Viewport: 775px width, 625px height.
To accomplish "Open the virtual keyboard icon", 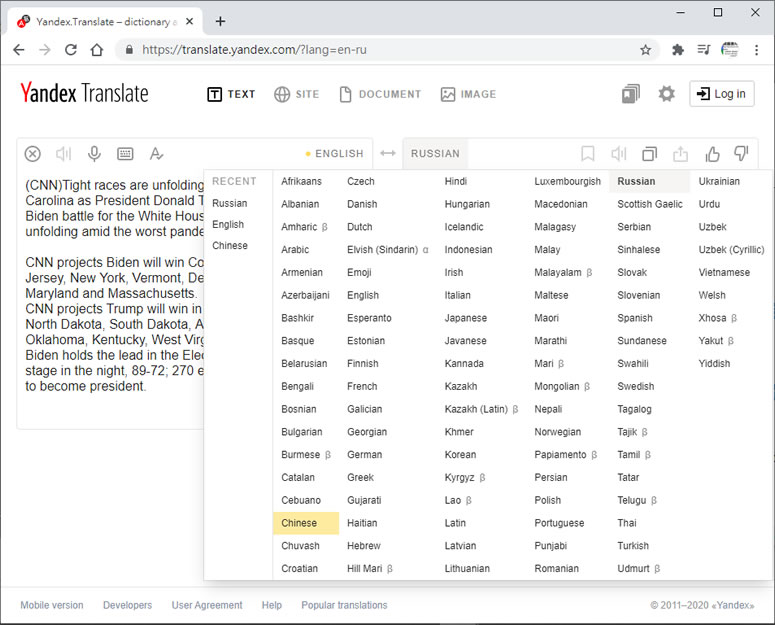I will [x=125, y=154].
